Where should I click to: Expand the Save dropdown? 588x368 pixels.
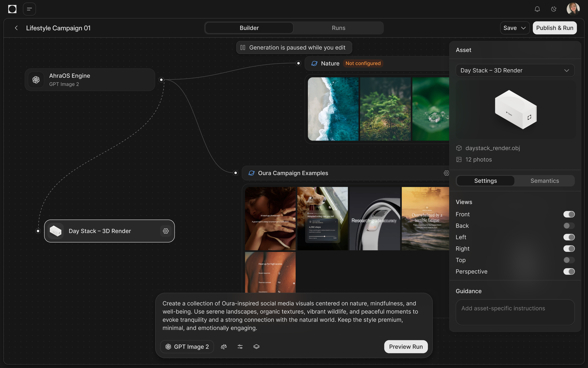tap(515, 28)
